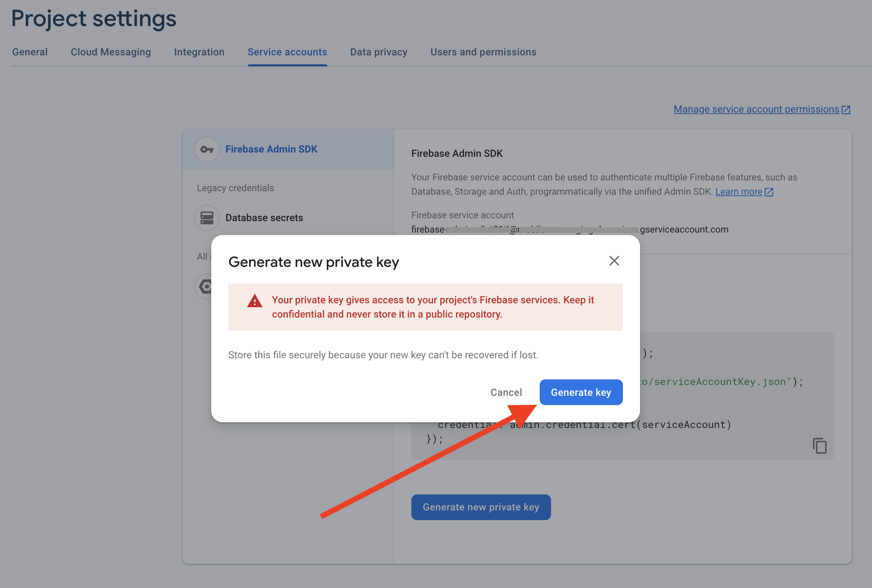Image resolution: width=872 pixels, height=588 pixels.
Task: Select the Service accounts tab
Action: point(287,52)
